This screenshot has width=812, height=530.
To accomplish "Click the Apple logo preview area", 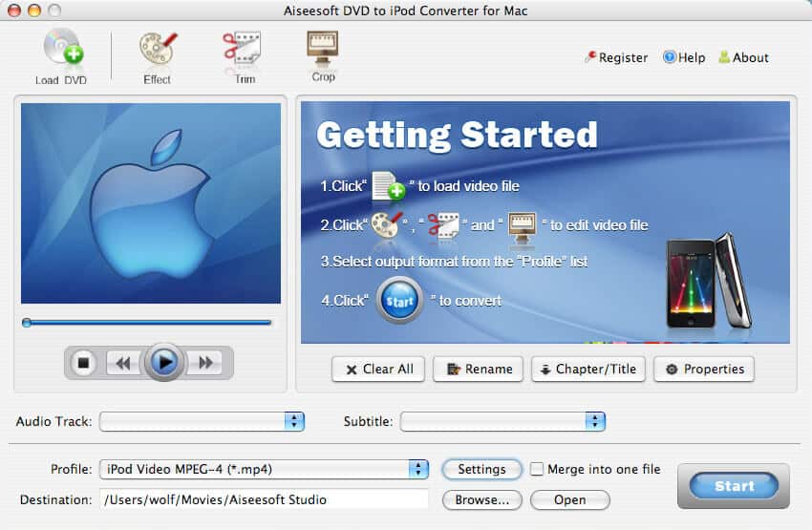I will point(151,203).
